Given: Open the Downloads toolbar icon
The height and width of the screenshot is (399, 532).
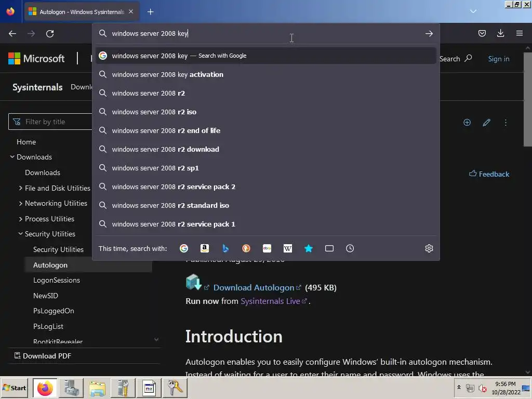Looking at the screenshot, I should coord(500,33).
